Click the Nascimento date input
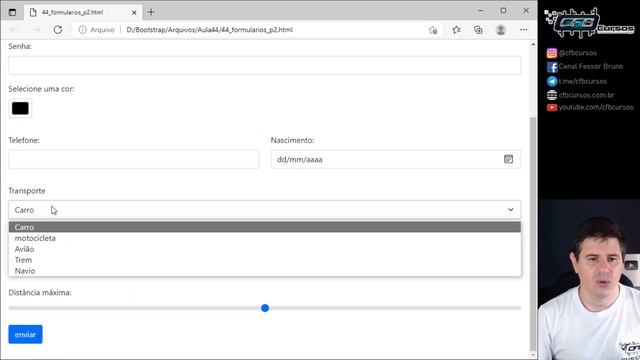 click(x=396, y=159)
